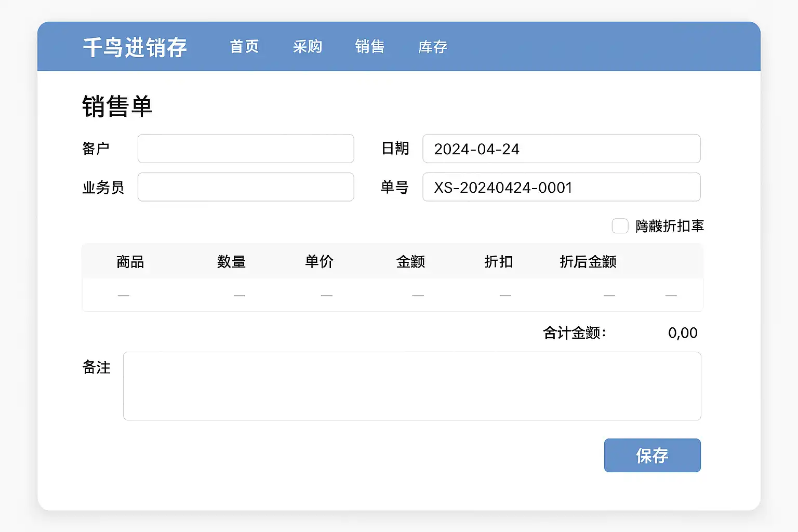Tick the 折扣率 checkbox

pos(620,226)
